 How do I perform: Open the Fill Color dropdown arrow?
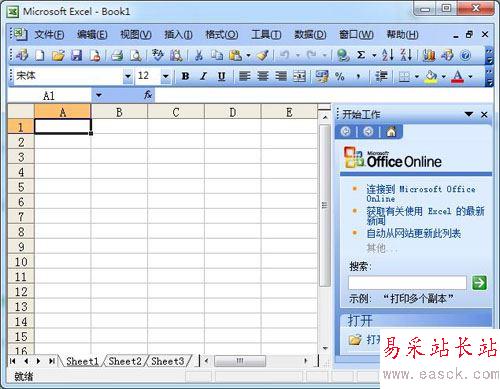[444, 76]
